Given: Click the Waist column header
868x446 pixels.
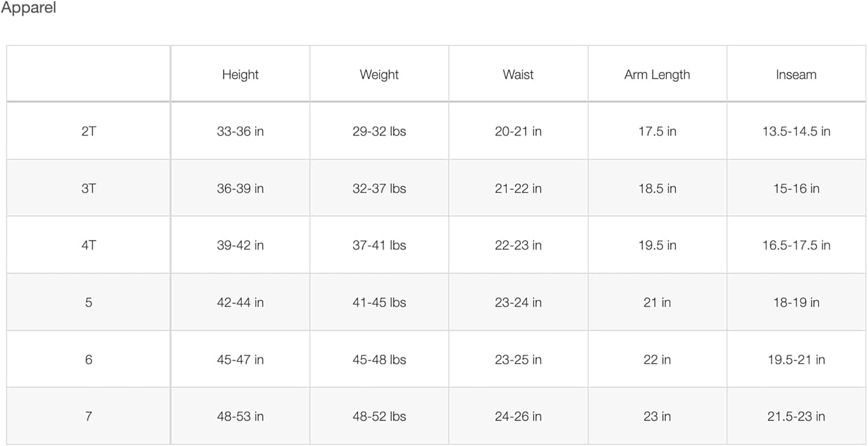Looking at the screenshot, I should 518,75.
